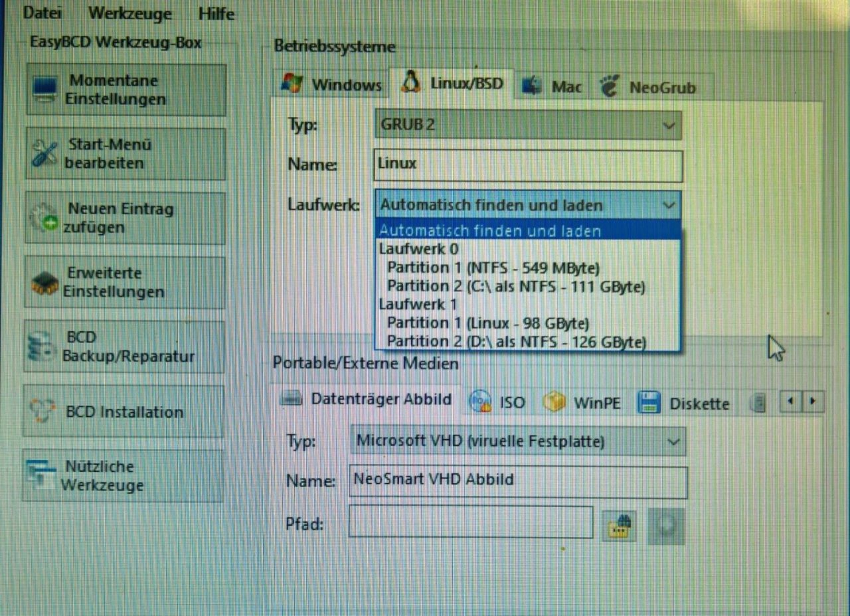This screenshot has height=616, width=850.
Task: Click the footprint icon on NeoGrub tab
Action: [609, 86]
